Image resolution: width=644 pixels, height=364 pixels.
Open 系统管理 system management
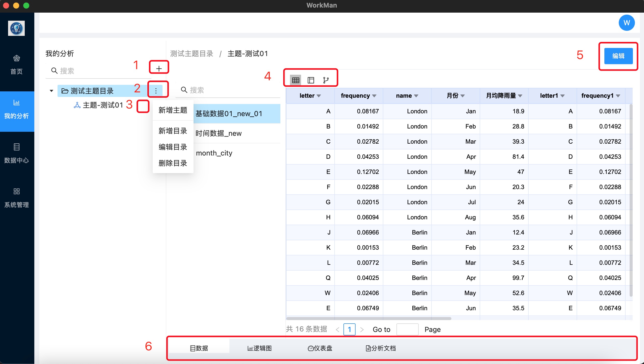pos(17,198)
